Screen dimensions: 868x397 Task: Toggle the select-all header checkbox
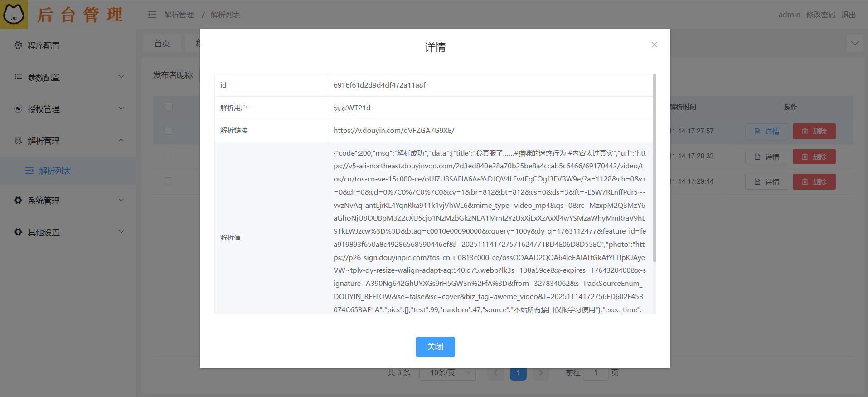[x=169, y=106]
